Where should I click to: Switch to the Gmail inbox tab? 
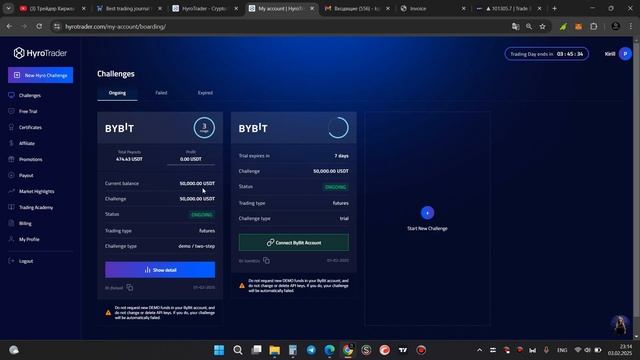coord(357,9)
